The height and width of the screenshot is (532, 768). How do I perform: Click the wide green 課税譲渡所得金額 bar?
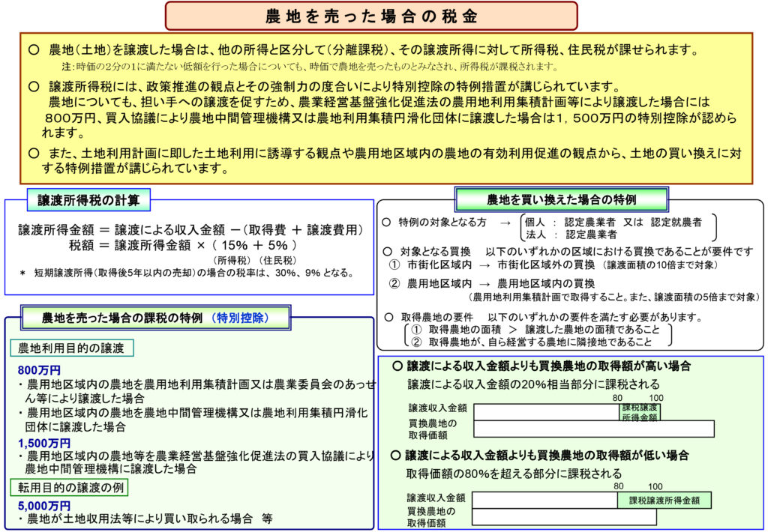(x=664, y=499)
